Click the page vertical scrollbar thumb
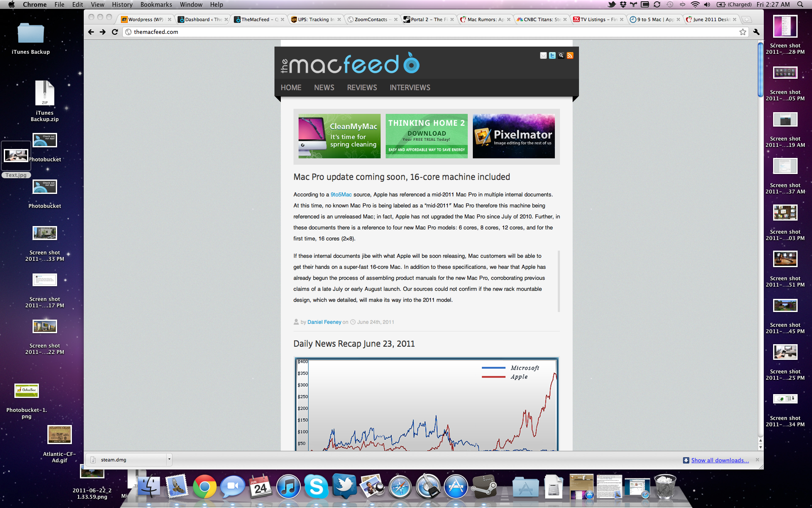 [x=760, y=69]
